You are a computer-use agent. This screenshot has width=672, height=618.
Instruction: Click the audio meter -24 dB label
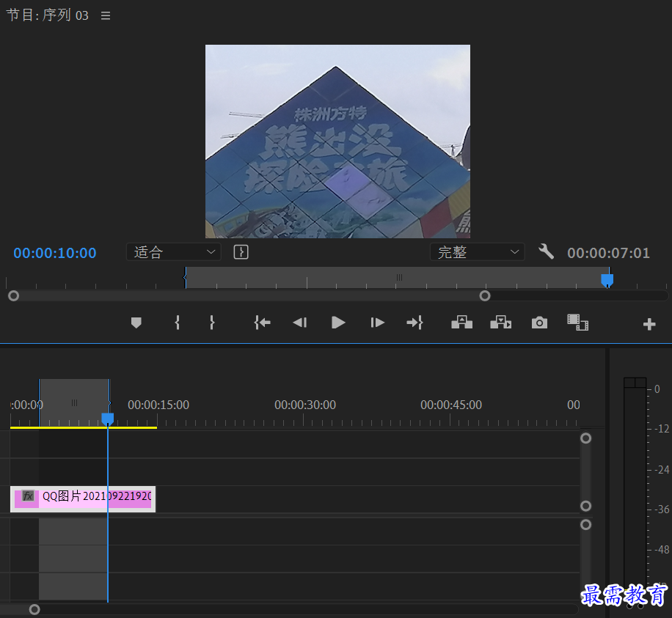(x=662, y=470)
